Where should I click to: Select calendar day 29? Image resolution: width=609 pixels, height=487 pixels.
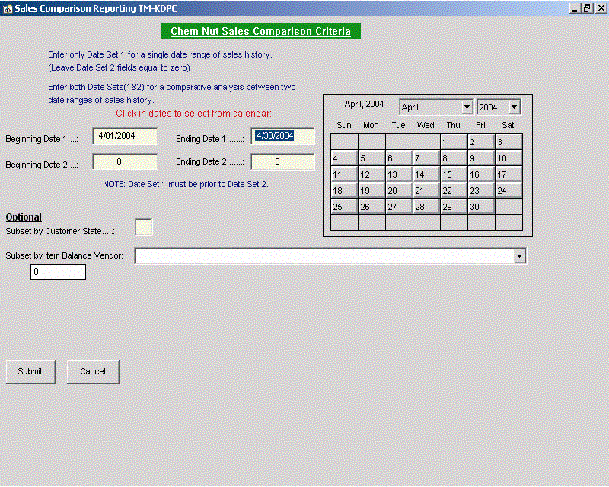click(454, 207)
